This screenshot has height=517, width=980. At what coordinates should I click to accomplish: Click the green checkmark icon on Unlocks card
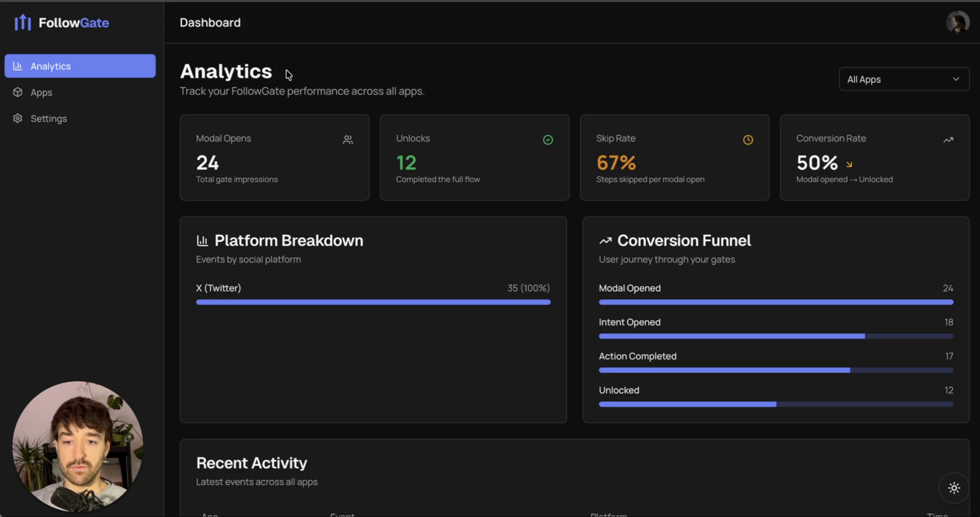click(548, 140)
